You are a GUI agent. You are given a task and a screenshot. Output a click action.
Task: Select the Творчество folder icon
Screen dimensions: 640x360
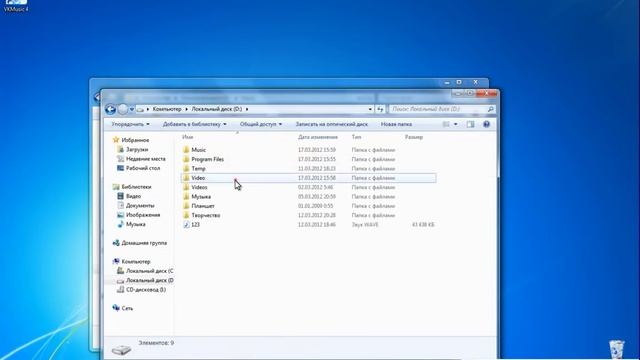click(186, 216)
